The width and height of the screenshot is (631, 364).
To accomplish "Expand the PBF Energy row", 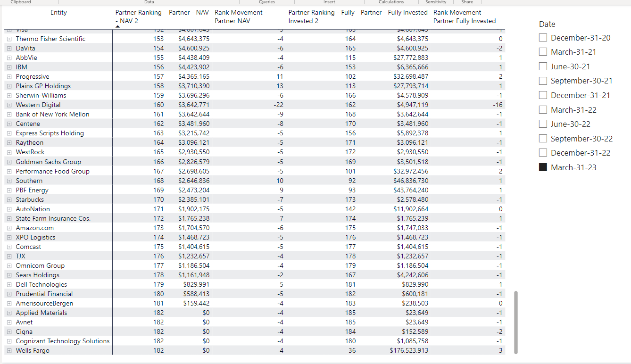I will [x=9, y=190].
